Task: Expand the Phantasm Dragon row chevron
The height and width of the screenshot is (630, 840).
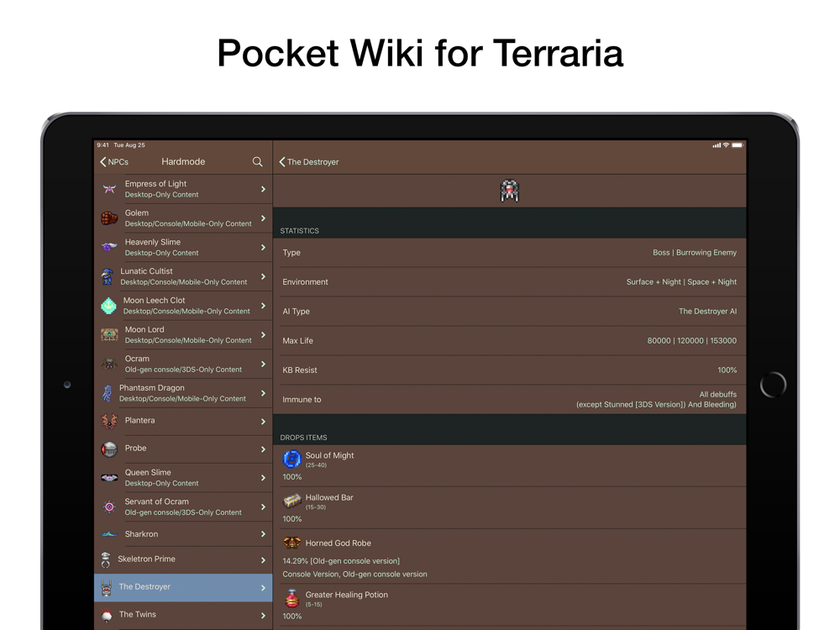Action: click(x=263, y=393)
